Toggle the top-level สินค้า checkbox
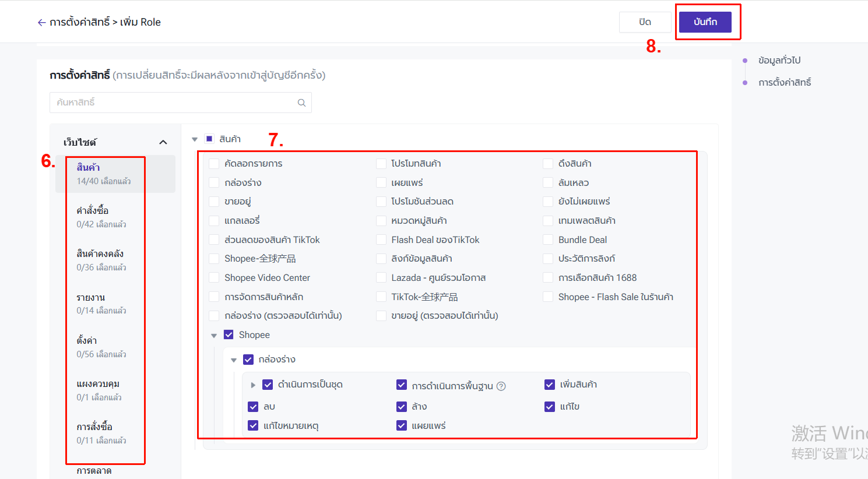The width and height of the screenshot is (868, 479). coord(209,139)
